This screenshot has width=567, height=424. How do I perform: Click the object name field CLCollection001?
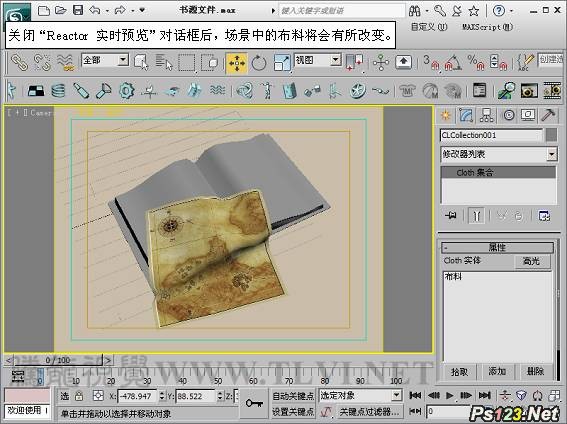click(x=491, y=135)
